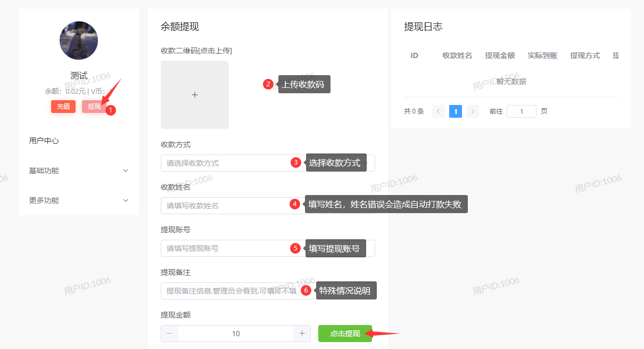Click the 提现账号 input field

pyautogui.click(x=268, y=248)
